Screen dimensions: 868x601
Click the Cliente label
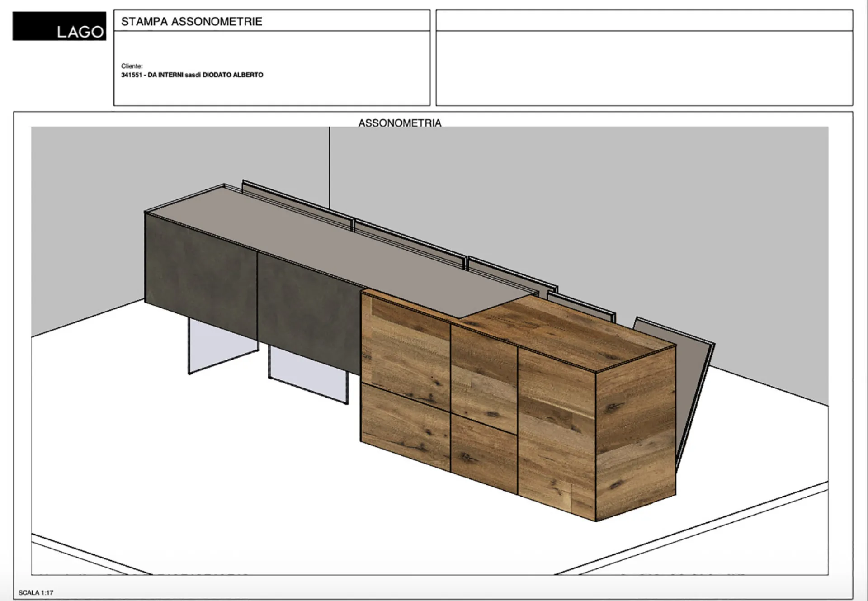[132, 66]
